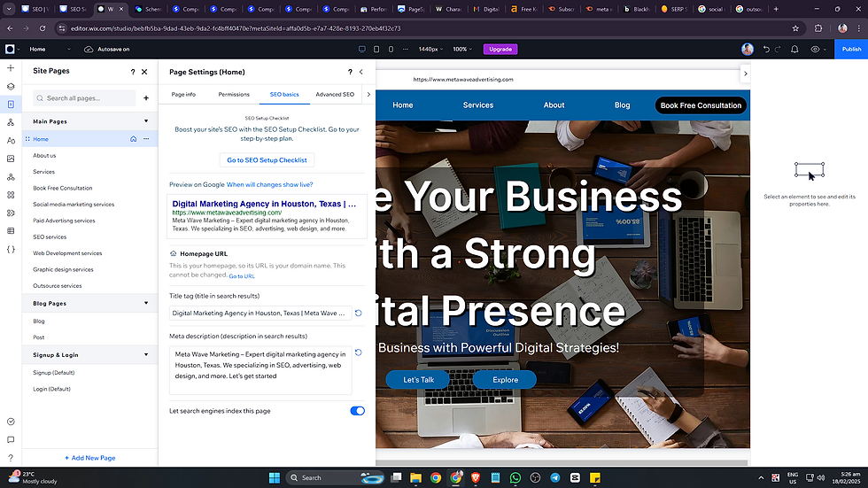The height and width of the screenshot is (488, 868).
Task: Select the SEO basics tab
Action: pyautogui.click(x=284, y=95)
